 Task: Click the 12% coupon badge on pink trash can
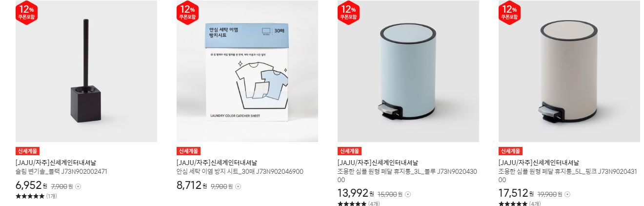pyautogui.click(x=510, y=12)
